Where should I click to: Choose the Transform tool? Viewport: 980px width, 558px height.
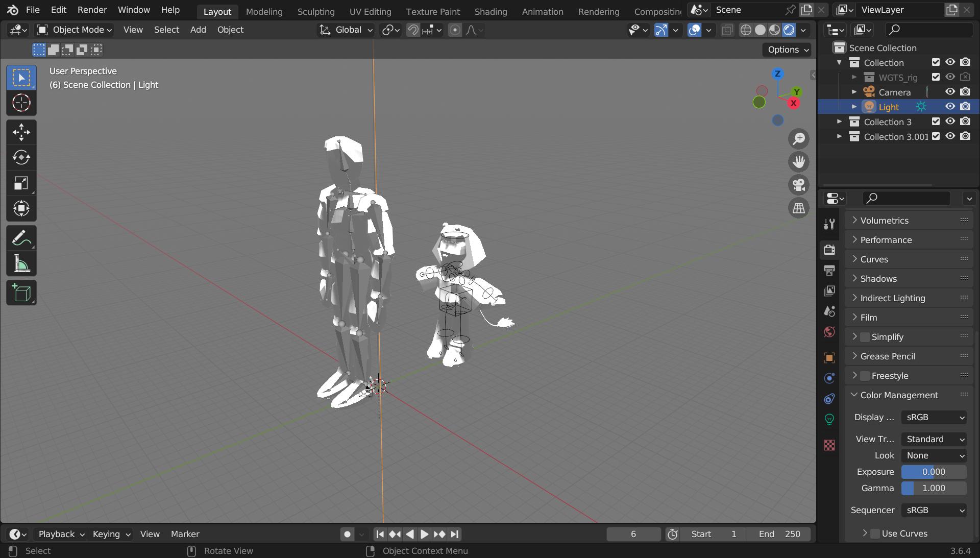coord(21,208)
